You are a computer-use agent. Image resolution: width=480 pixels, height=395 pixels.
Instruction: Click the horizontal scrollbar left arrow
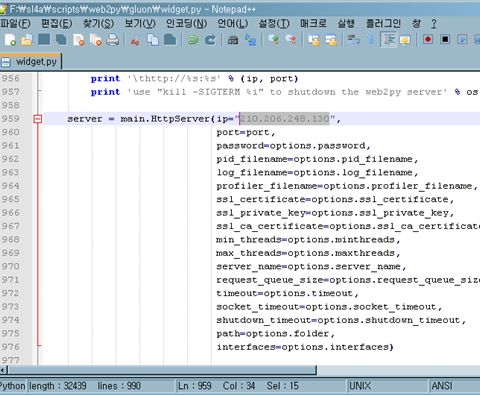pos(3,370)
